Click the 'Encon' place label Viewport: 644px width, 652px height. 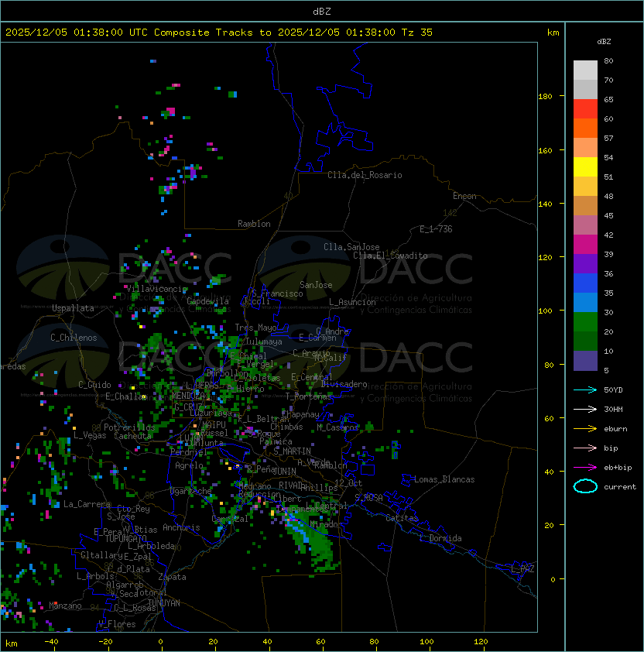click(464, 196)
